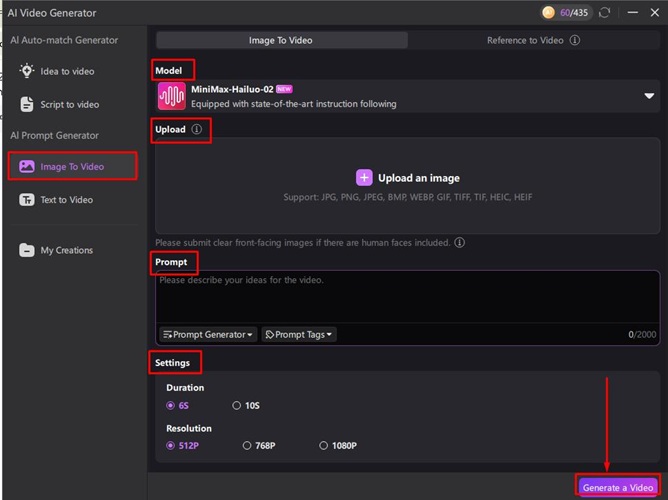The image size is (668, 500).
Task: Click the Upload info icon
Action: click(196, 130)
